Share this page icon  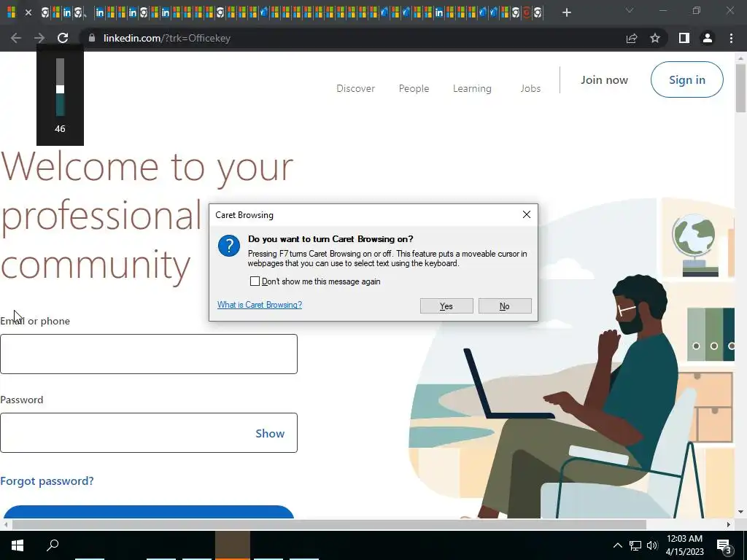632,38
